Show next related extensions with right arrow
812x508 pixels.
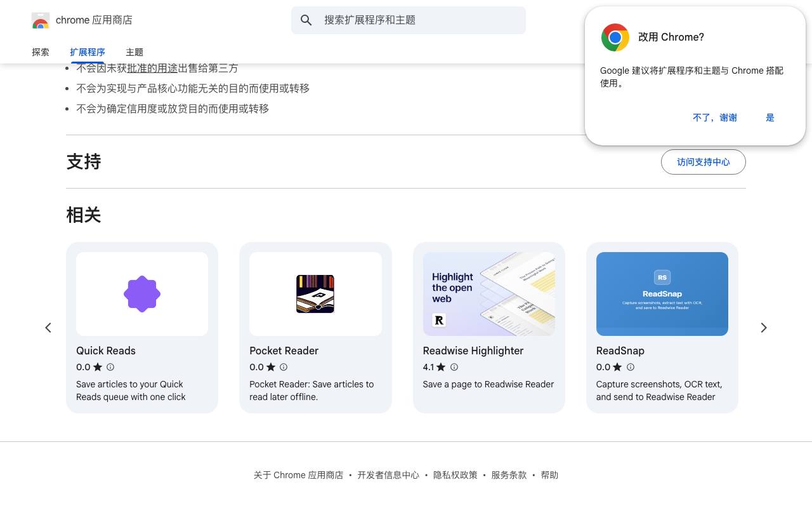pos(764,328)
